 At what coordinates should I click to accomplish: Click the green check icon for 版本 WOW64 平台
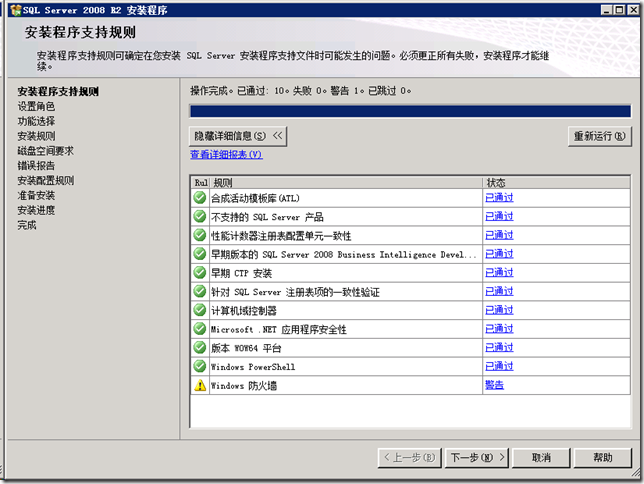200,348
